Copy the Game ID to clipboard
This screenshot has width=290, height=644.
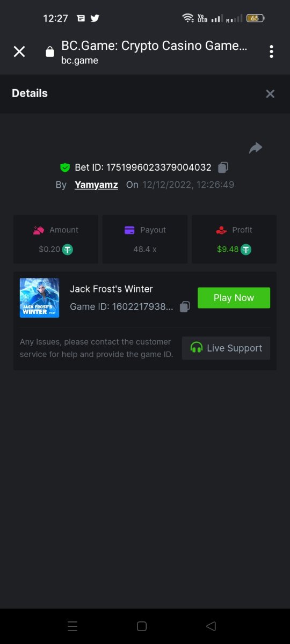tap(185, 307)
